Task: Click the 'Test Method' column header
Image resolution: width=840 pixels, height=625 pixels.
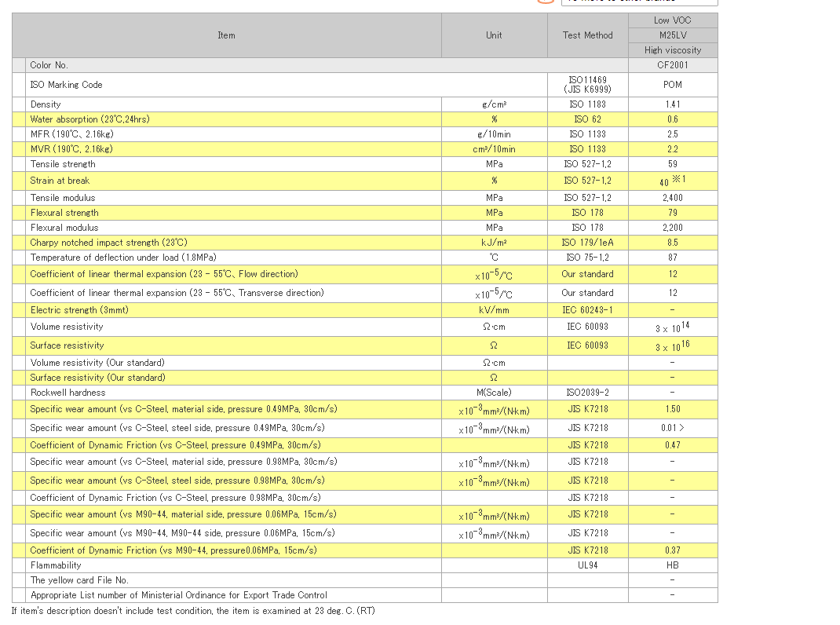Action: (588, 35)
